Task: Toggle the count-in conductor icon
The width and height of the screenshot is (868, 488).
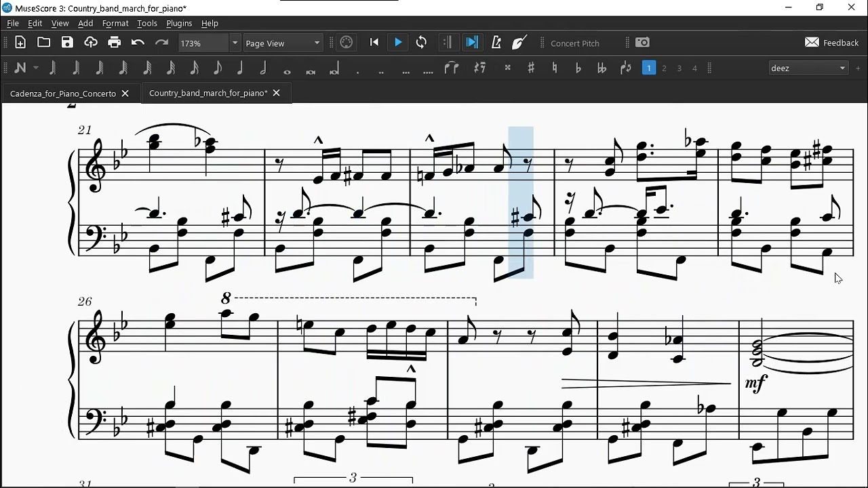Action: [x=519, y=43]
